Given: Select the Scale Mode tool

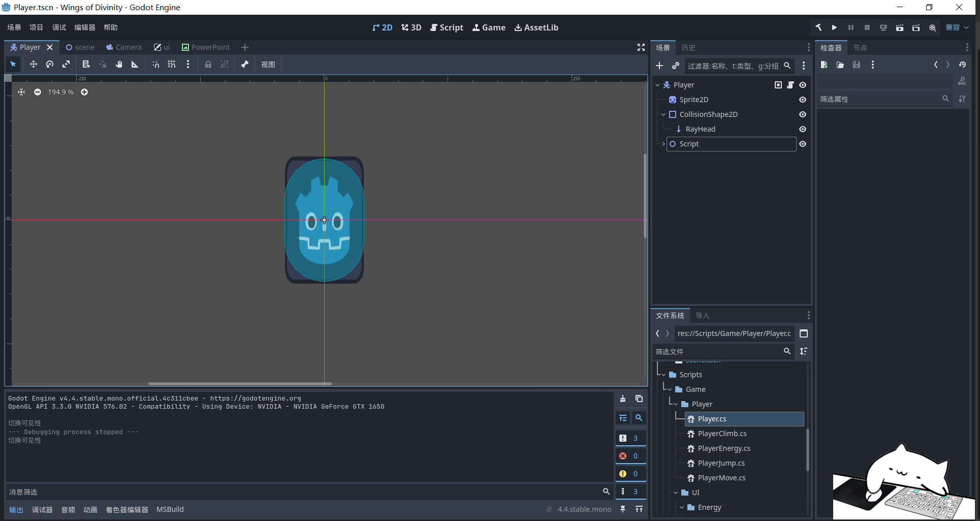Looking at the screenshot, I should click(x=66, y=64).
